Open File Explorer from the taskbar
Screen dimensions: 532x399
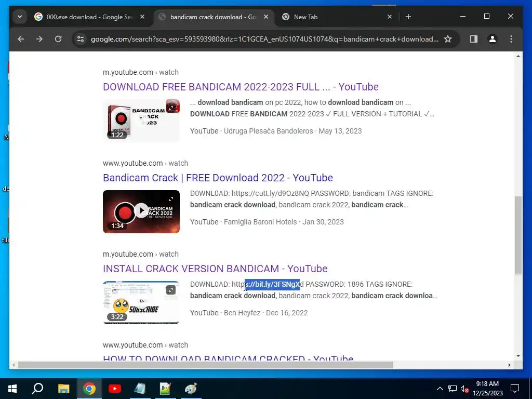pyautogui.click(x=63, y=389)
